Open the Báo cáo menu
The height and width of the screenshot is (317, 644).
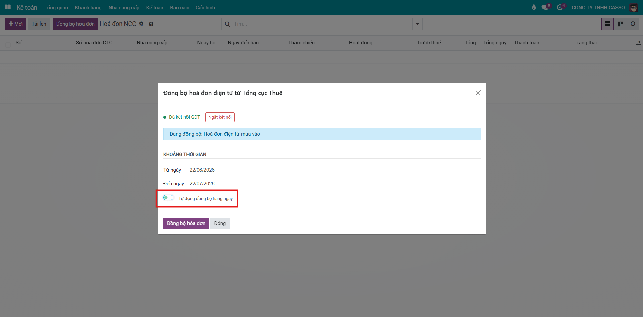[x=179, y=7]
